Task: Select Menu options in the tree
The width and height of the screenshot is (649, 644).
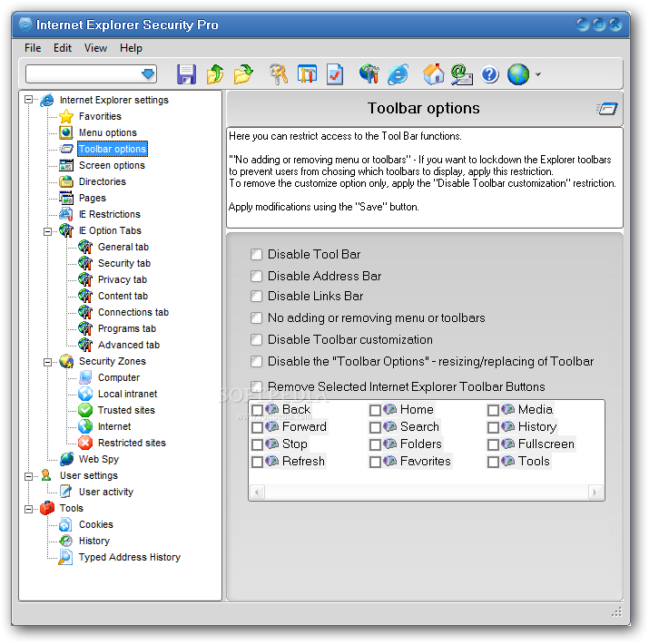Action: (x=108, y=132)
